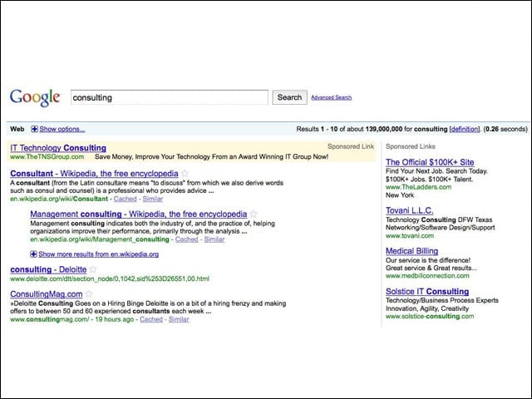Open the Medical Billing ad link
The height and width of the screenshot is (399, 532).
[412, 251]
